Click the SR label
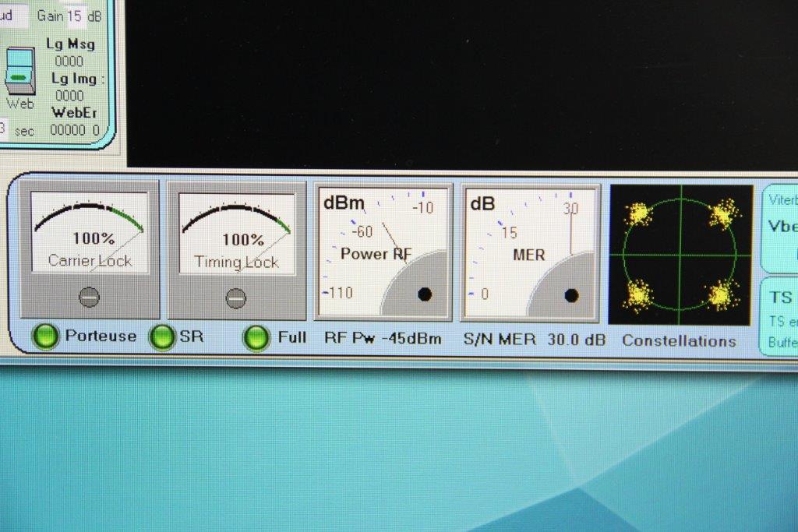 pyautogui.click(x=192, y=336)
